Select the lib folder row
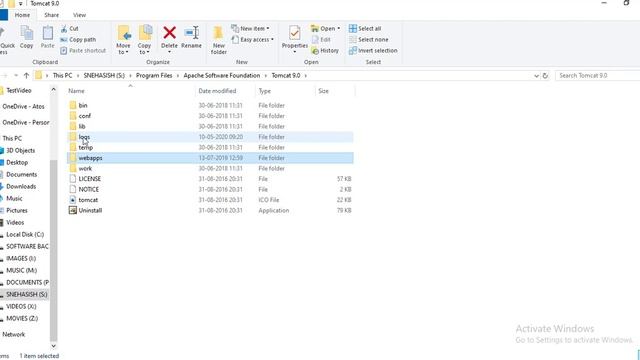 pos(210,127)
